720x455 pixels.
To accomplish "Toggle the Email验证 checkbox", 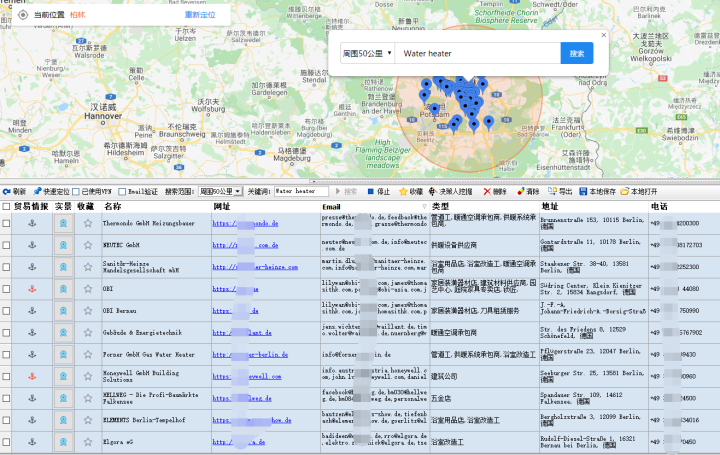I will tap(122, 191).
